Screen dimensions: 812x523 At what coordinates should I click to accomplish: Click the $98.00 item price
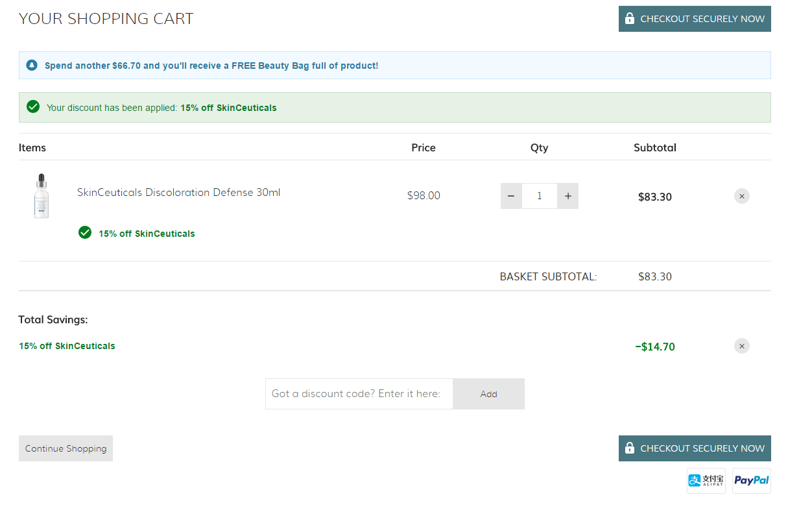pos(424,195)
